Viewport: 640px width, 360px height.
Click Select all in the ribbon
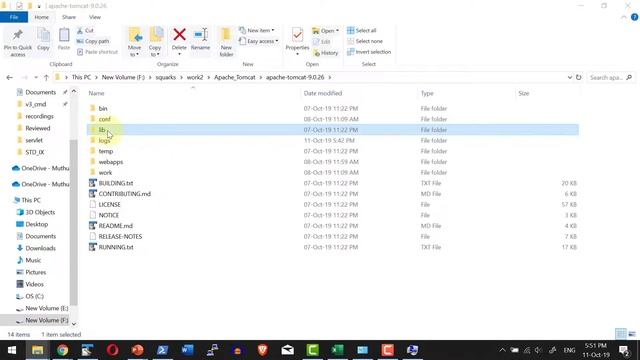pyautogui.click(x=362, y=31)
